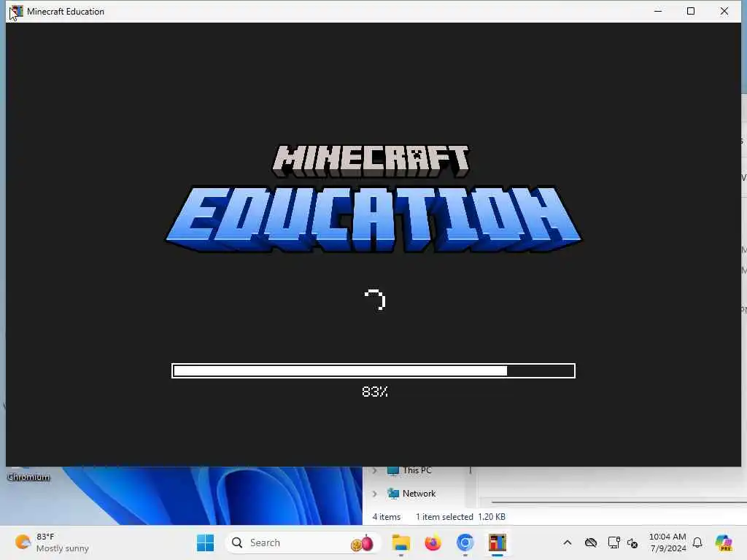
Task: Minimize the Minecraft Education window
Action: point(658,11)
